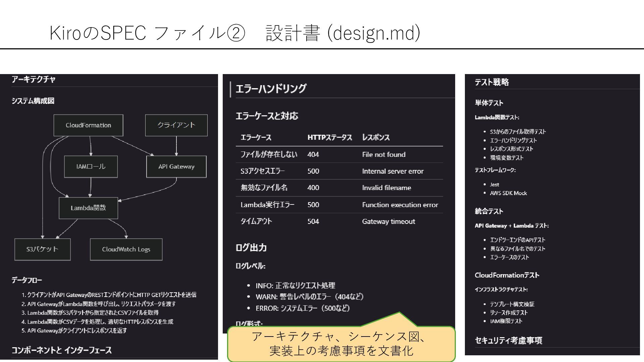Select the Gateway timeout cell
644x362 pixels.
click(388, 222)
